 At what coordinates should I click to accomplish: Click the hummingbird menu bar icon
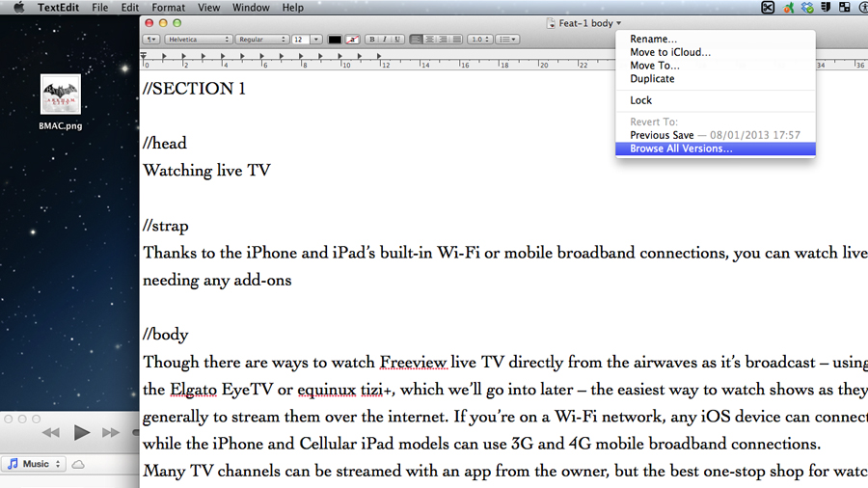(788, 7)
